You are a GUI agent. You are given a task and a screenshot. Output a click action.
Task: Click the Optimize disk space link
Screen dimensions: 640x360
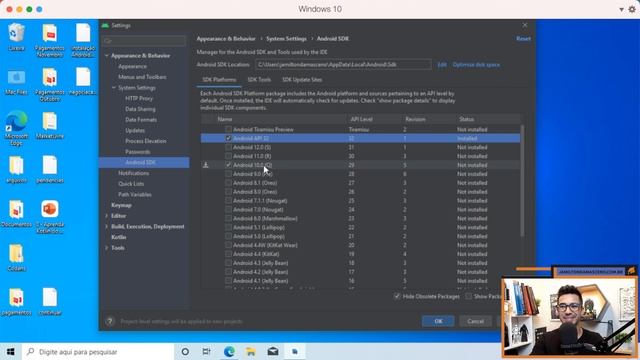(x=476, y=64)
